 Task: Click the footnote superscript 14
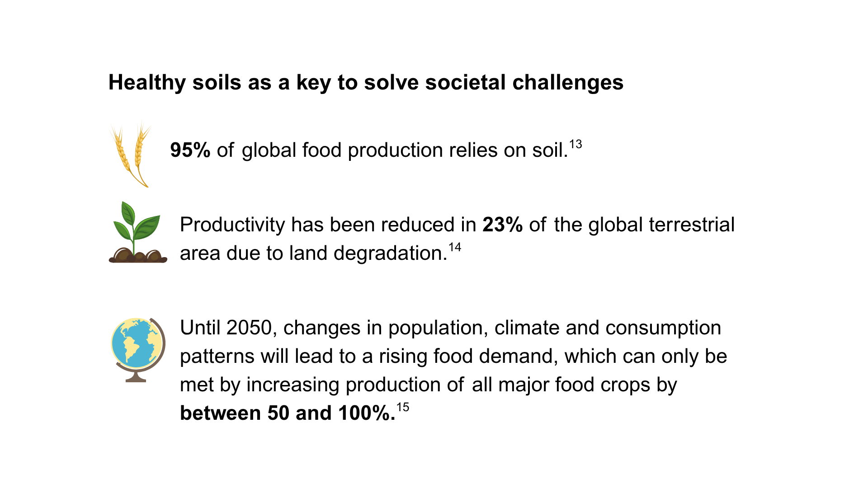pos(455,248)
